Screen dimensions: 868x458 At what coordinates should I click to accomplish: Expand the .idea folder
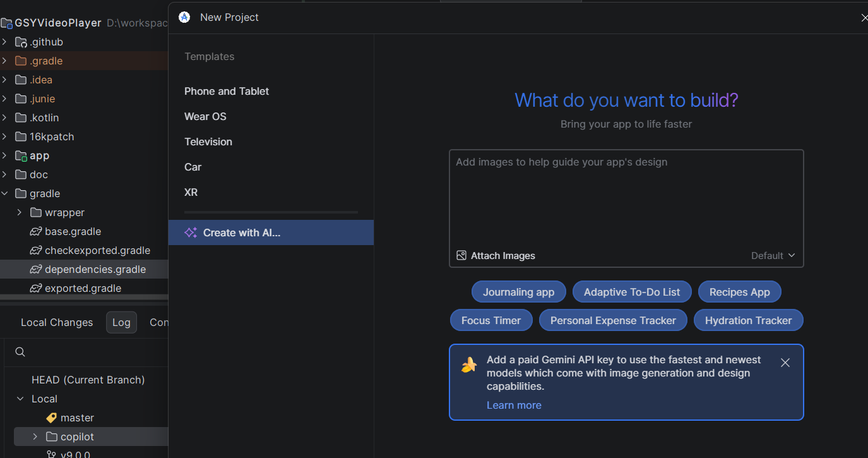4,80
